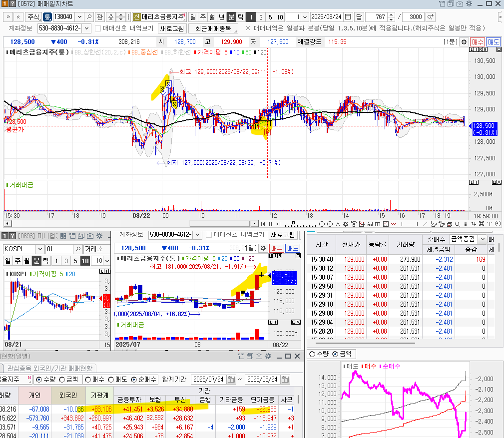Pause chart playback in bottom toolbar
Image resolution: width=504 pixels, height=438 pixels.
(271, 224)
